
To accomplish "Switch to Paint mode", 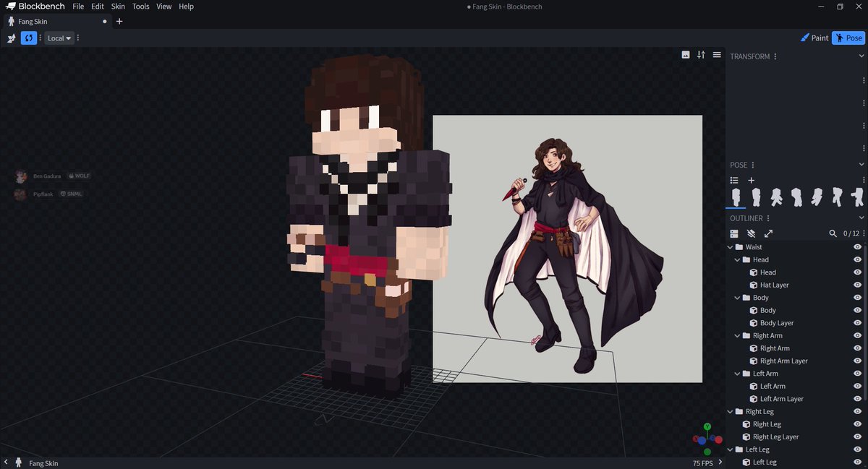I will [x=814, y=38].
